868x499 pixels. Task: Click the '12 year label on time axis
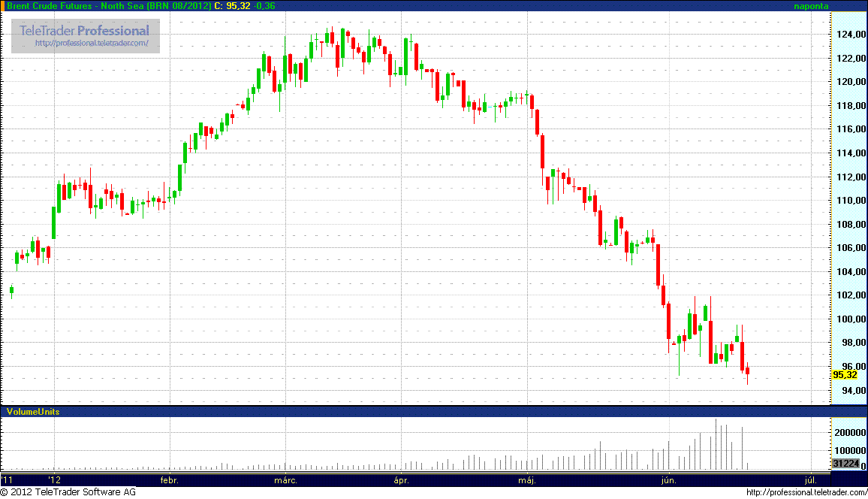tap(54, 480)
